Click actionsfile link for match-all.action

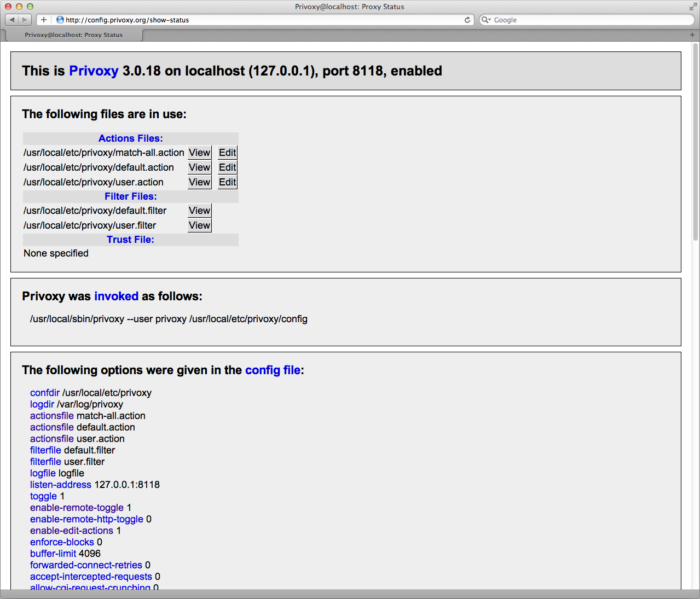tap(52, 416)
